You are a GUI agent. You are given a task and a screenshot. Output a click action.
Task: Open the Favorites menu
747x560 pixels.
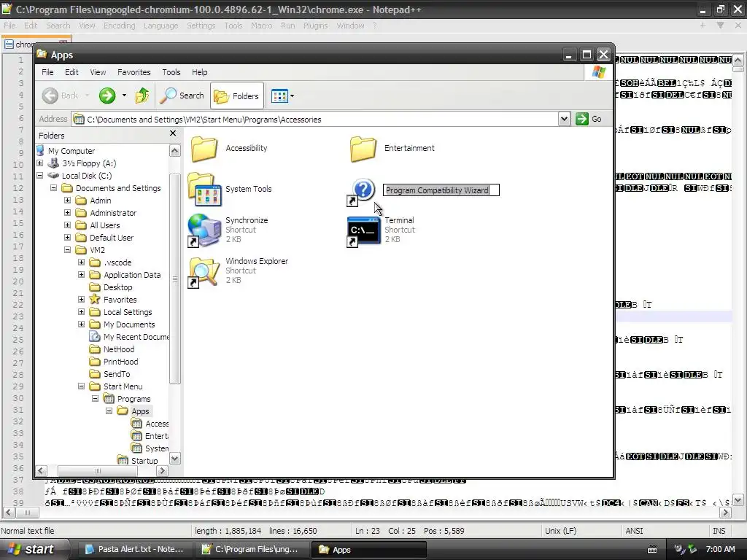tap(134, 72)
